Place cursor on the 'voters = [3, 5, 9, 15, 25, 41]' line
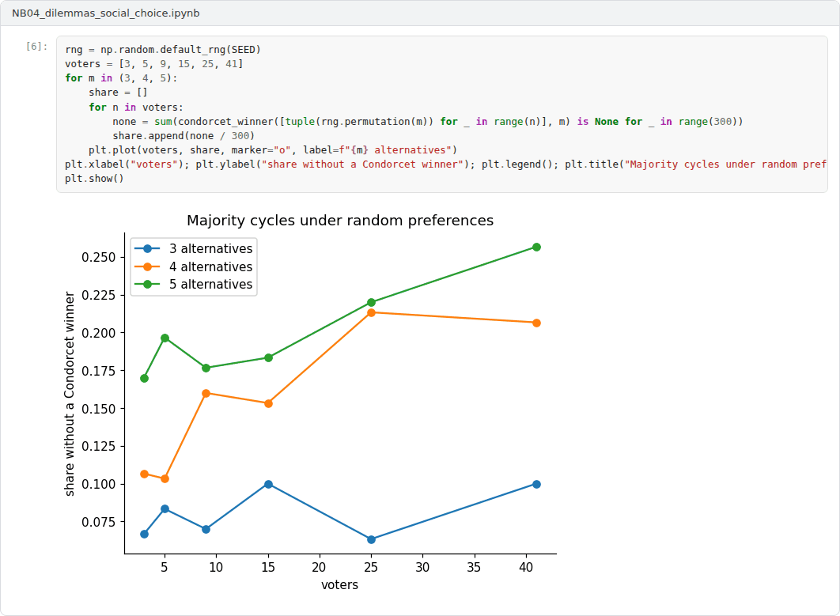The width and height of the screenshot is (840, 616). pos(153,64)
